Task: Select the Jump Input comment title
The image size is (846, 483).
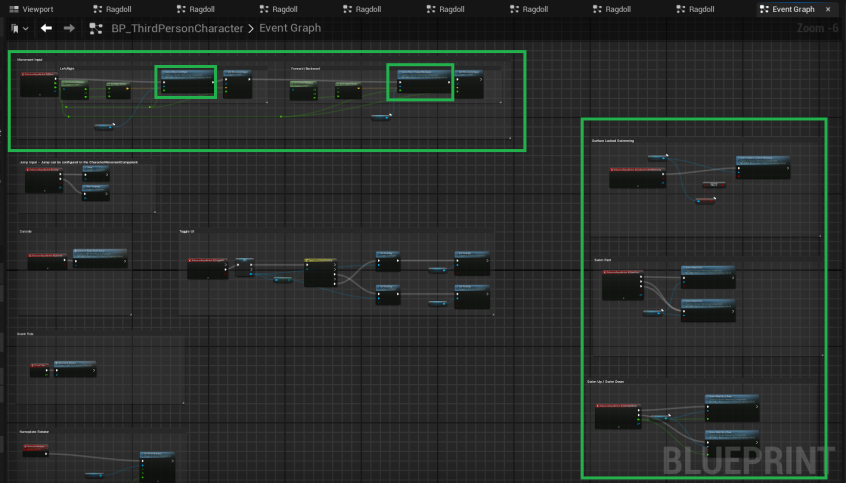Action: (x=79, y=162)
